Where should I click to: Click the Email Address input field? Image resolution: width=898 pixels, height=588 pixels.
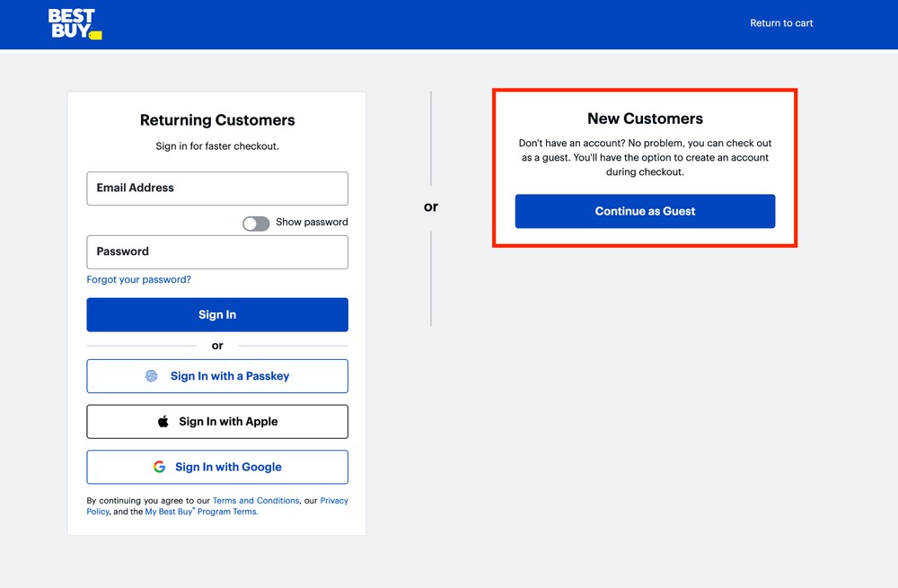coord(216,189)
